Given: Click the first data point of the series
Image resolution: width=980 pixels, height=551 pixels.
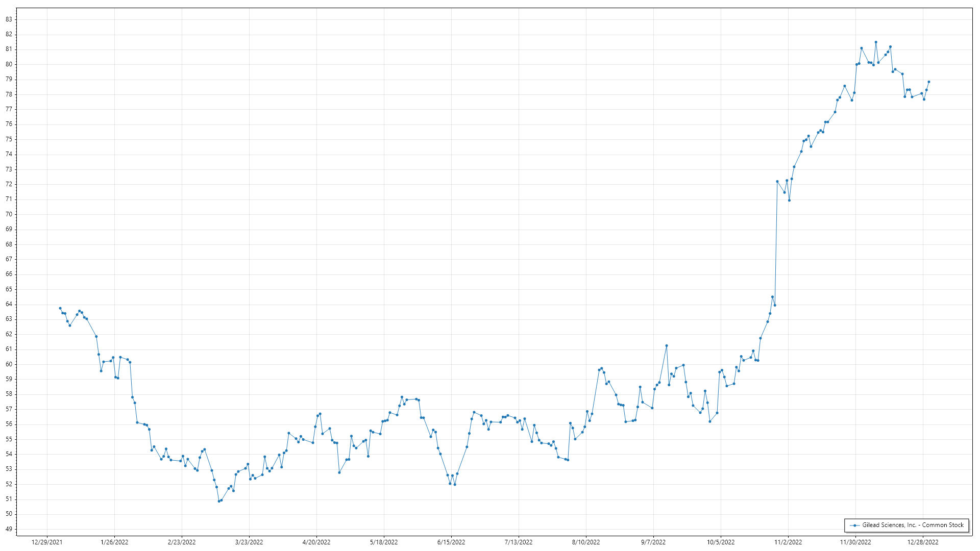Looking at the screenshot, I should [x=60, y=308].
